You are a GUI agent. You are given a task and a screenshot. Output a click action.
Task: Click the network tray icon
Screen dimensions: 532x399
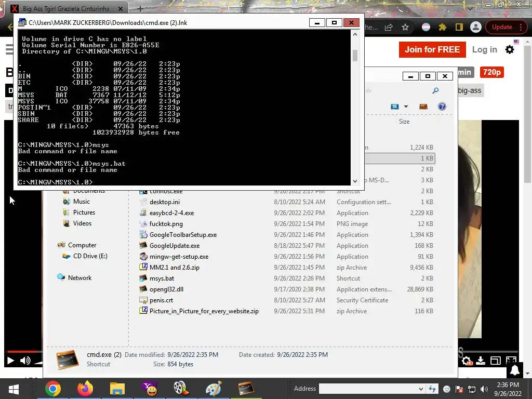pyautogui.click(x=472, y=389)
